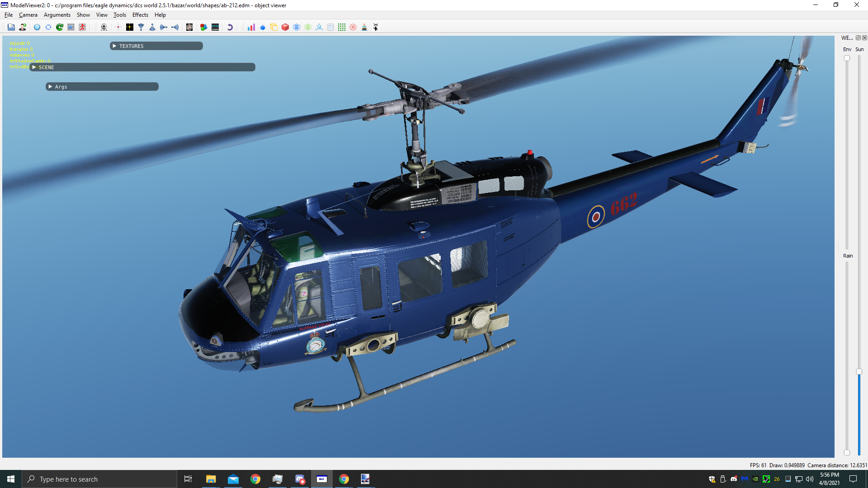The width and height of the screenshot is (868, 488).
Task: Click the open model file icon
Action: tap(11, 27)
